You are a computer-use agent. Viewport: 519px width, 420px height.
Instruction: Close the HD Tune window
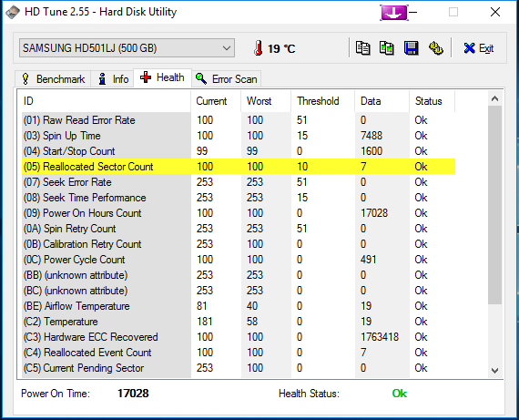click(495, 12)
